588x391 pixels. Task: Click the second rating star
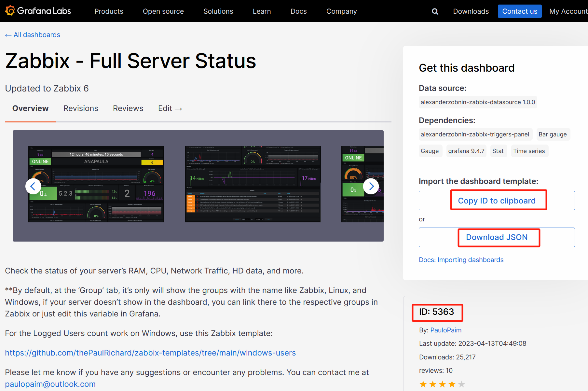click(x=433, y=384)
